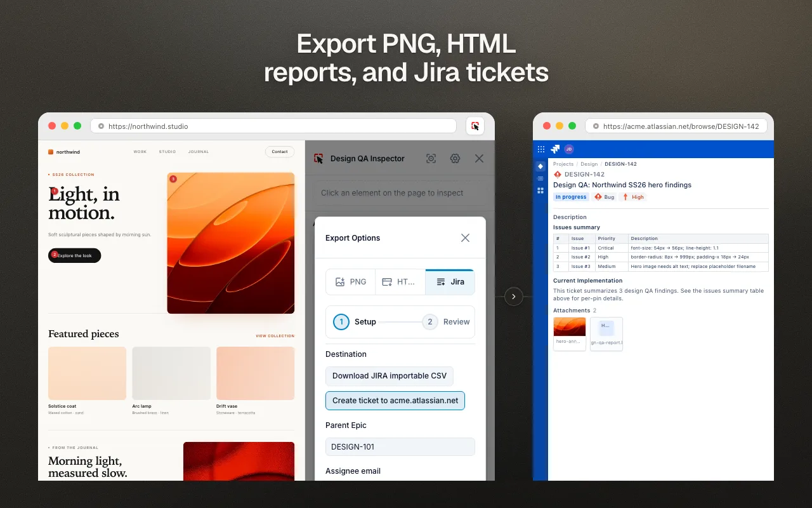Click Download JIRA importable CSV button
Viewport: 812px width, 508px height.
tap(390, 376)
